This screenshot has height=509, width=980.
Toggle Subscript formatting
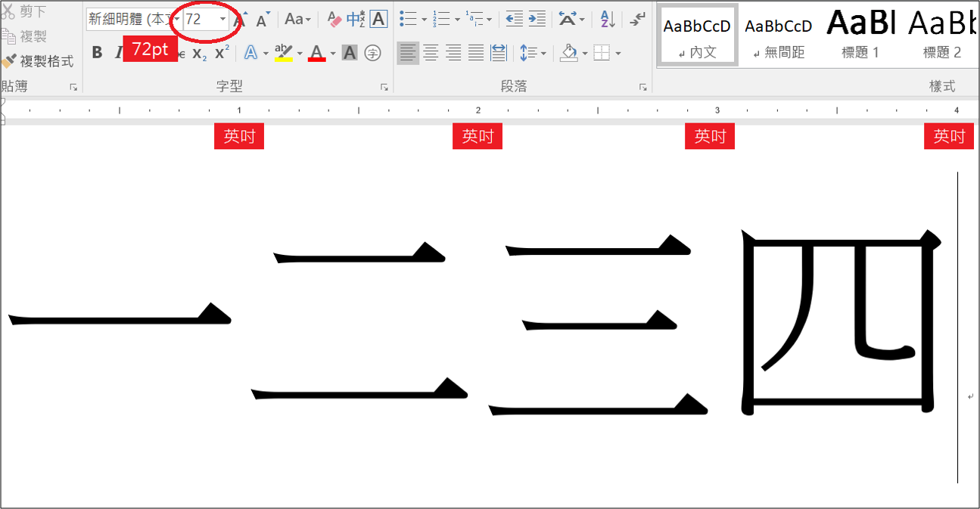tap(199, 53)
